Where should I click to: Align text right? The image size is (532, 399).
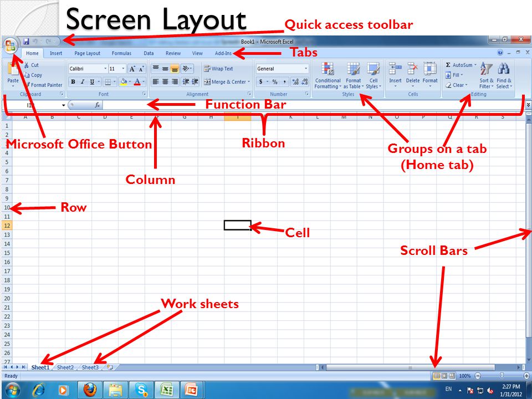[x=175, y=82]
